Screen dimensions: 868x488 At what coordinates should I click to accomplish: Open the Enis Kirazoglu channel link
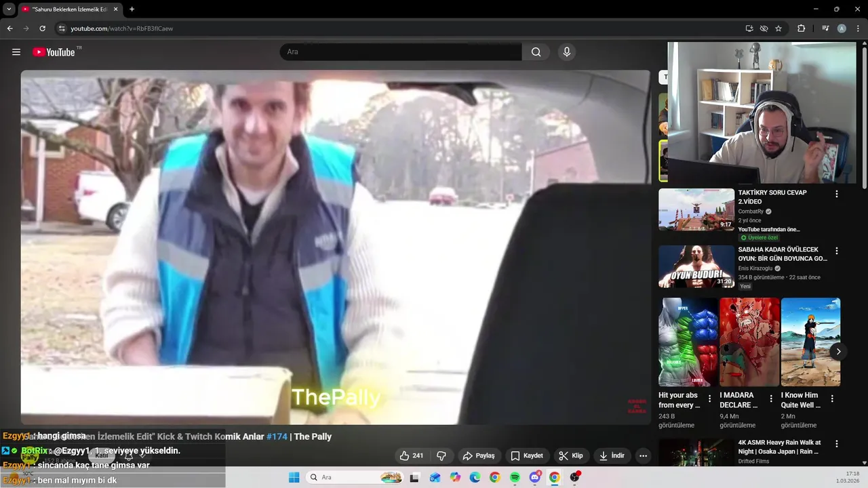755,268
